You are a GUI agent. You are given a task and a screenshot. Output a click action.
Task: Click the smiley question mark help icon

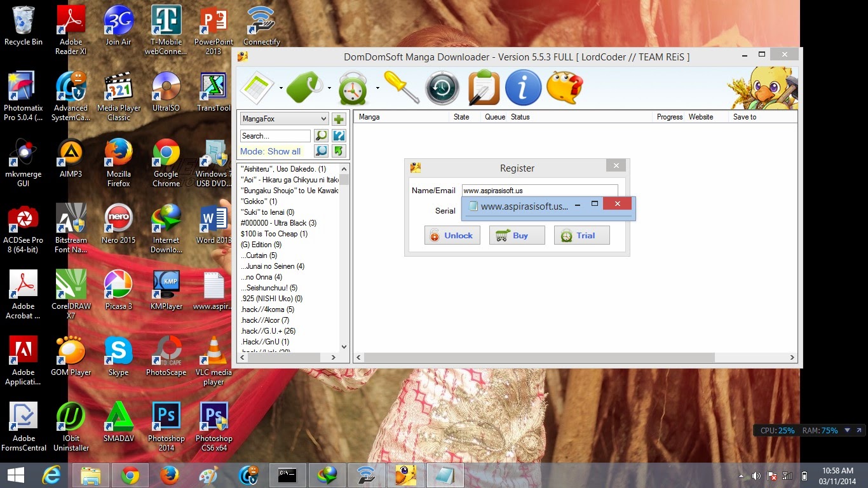[564, 88]
